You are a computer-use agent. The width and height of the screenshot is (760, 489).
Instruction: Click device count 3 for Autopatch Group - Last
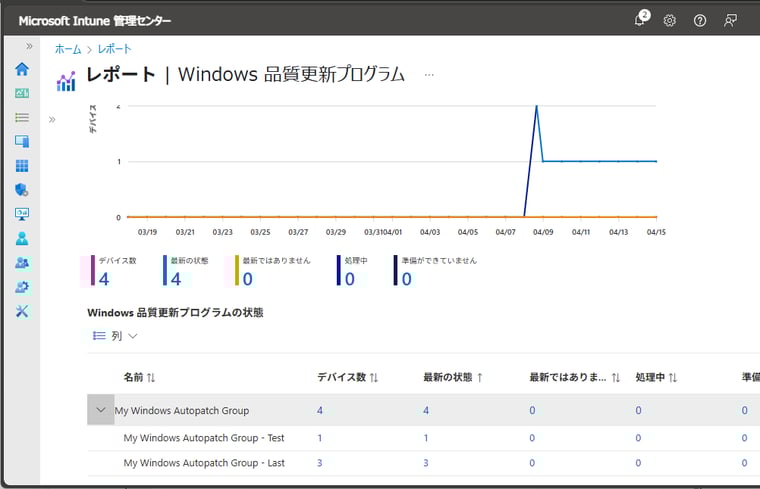(x=320, y=463)
